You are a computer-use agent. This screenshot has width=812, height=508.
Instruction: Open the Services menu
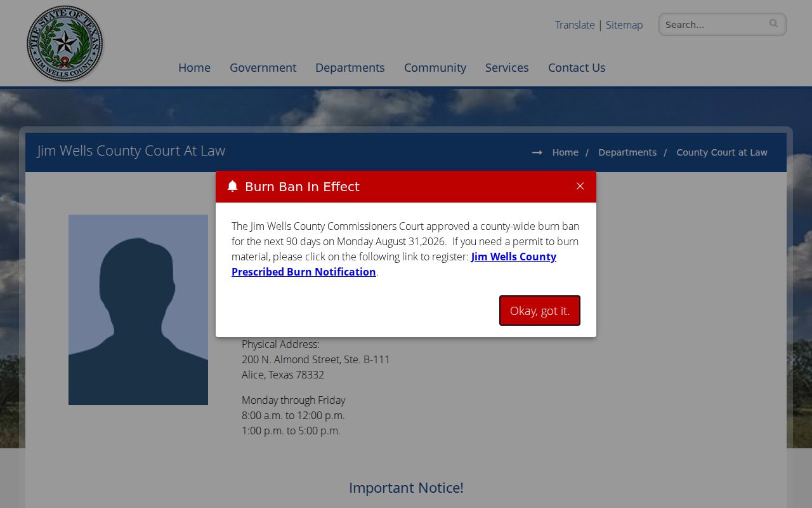[507, 67]
